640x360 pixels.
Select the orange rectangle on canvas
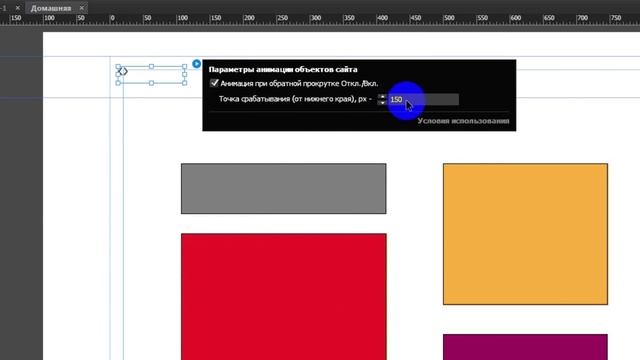click(525, 234)
